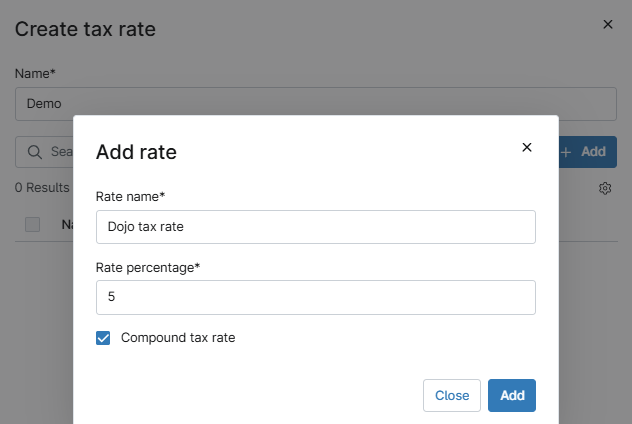Click the search magnifier icon

pos(35,152)
